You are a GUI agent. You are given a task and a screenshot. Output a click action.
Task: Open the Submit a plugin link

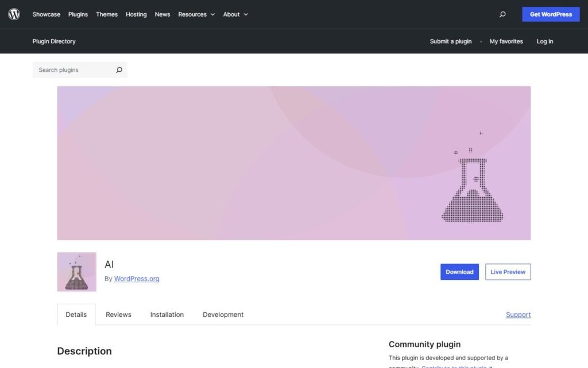451,41
